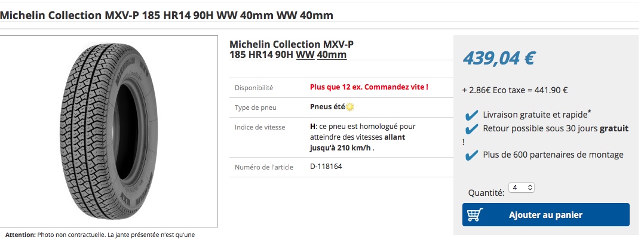Click the checkmark beside Plus de 600 partenaires
The width and height of the screenshot is (644, 240).
pos(472,155)
